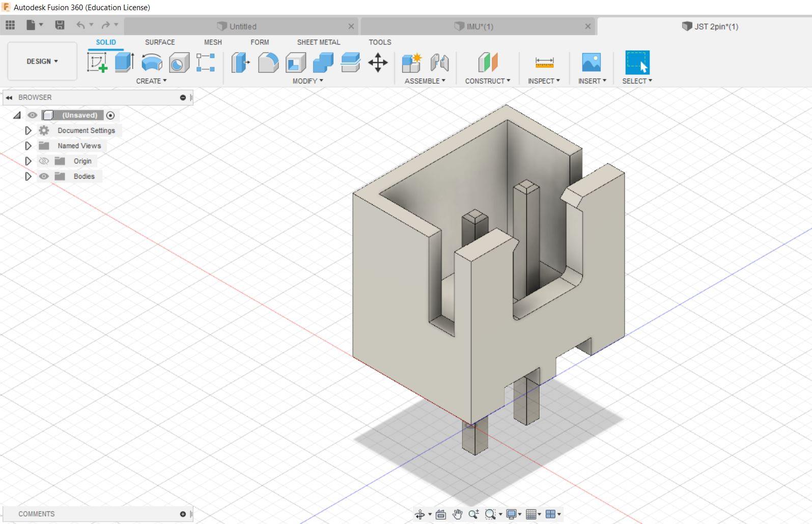Select the Combine tool
The width and height of the screenshot is (812, 524).
click(323, 63)
